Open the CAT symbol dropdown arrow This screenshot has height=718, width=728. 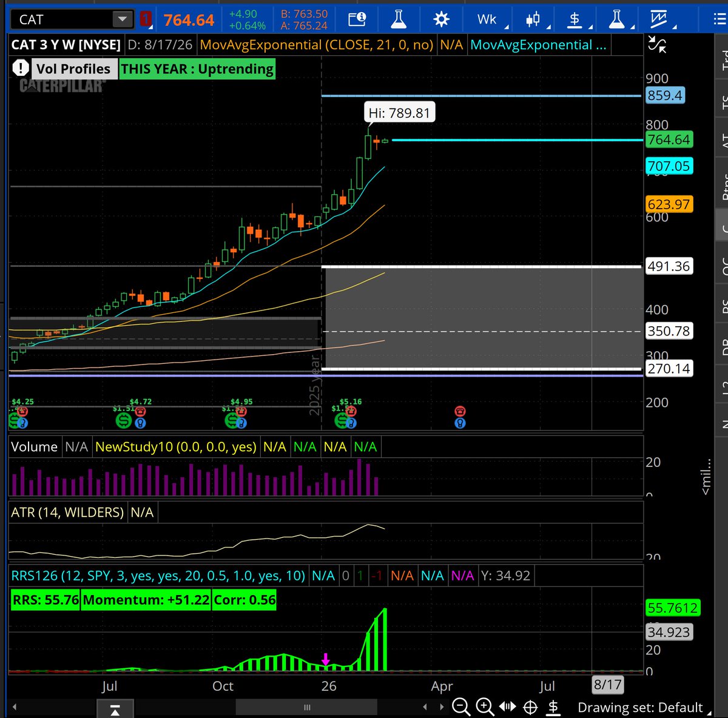122,19
